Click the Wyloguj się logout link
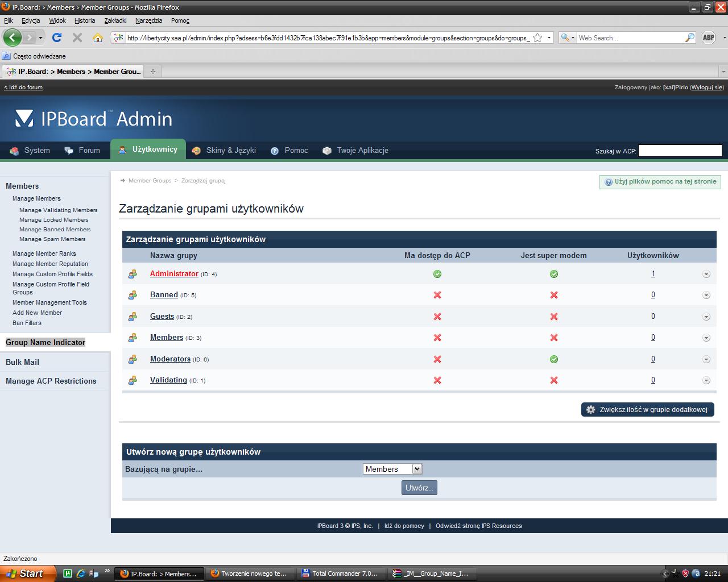Viewport: 728px width, 582px height. 706,88
